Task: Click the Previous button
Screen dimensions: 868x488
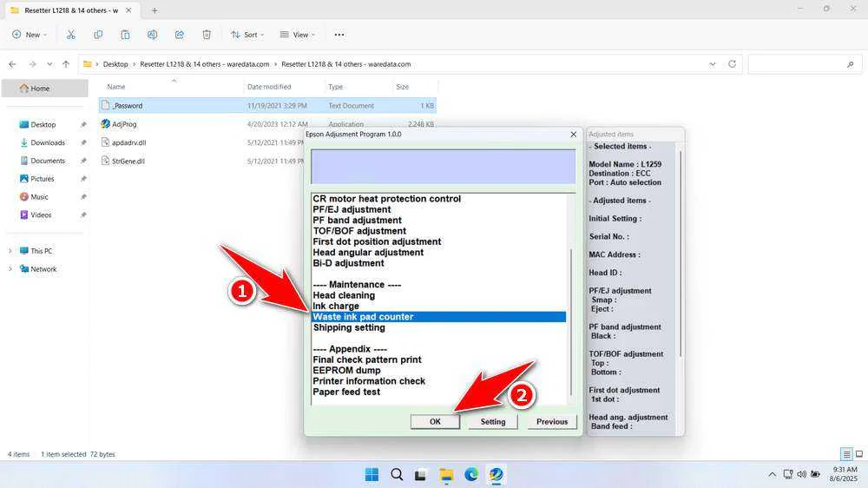Action: coord(551,422)
